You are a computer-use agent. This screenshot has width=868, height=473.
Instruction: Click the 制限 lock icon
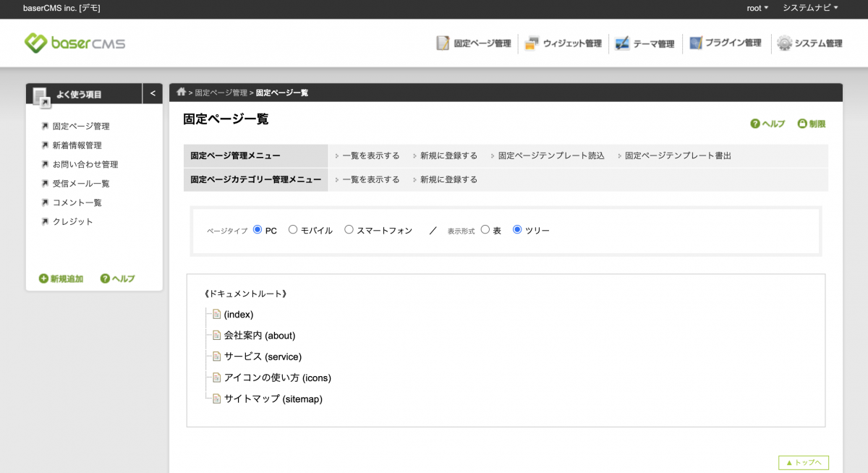coord(802,124)
